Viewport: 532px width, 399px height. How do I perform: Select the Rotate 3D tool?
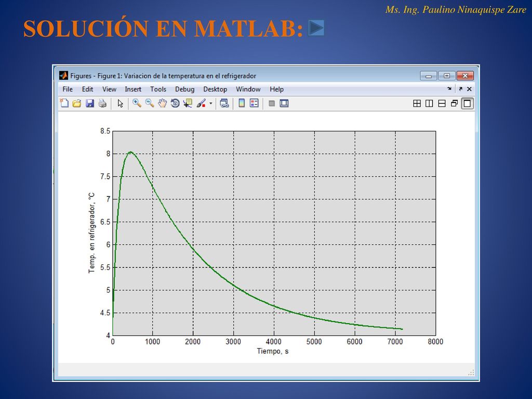pyautogui.click(x=175, y=103)
